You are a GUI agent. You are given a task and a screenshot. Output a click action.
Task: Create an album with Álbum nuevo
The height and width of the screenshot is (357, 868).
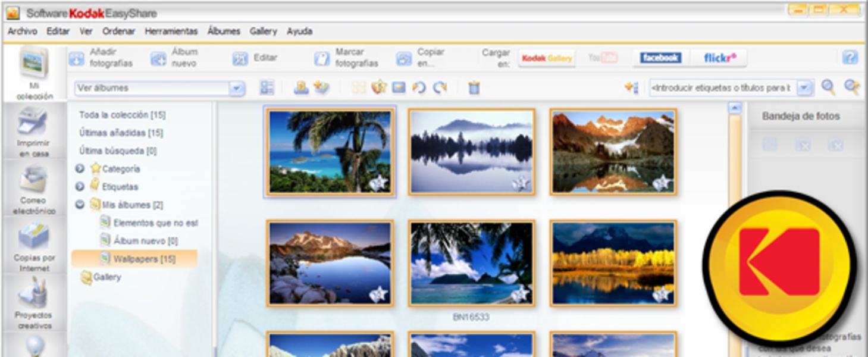pos(174,58)
